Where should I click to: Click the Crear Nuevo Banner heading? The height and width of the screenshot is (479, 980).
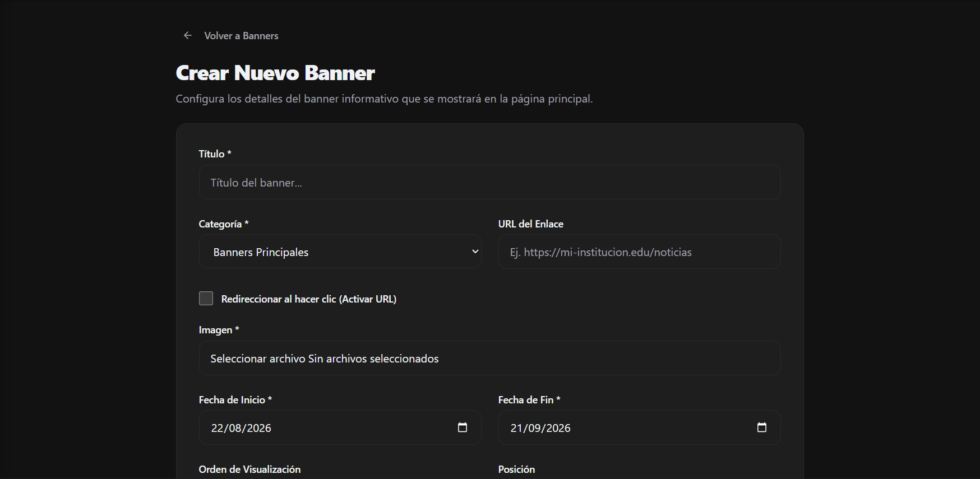[x=275, y=73]
